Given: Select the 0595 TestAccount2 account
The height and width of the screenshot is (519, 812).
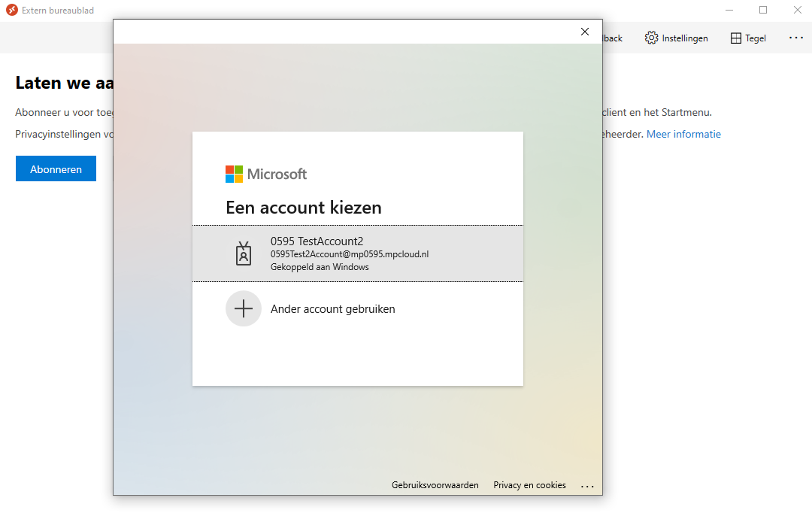Looking at the screenshot, I should pyautogui.click(x=357, y=253).
